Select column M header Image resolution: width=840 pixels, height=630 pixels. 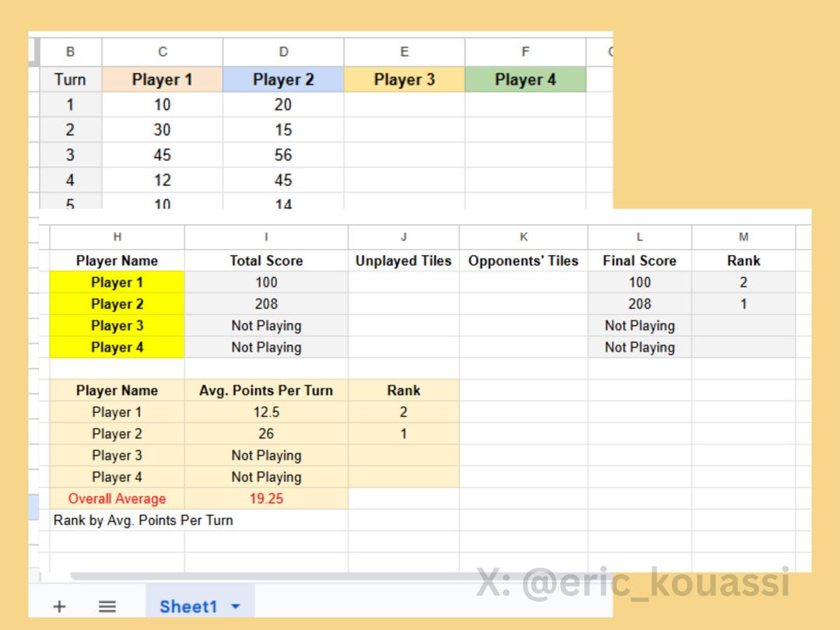744,236
